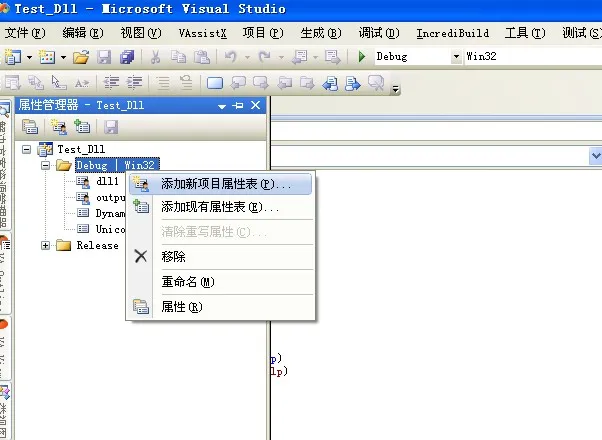The image size is (602, 440).
Task: Click the Save All toolbar icon
Action: click(127, 57)
